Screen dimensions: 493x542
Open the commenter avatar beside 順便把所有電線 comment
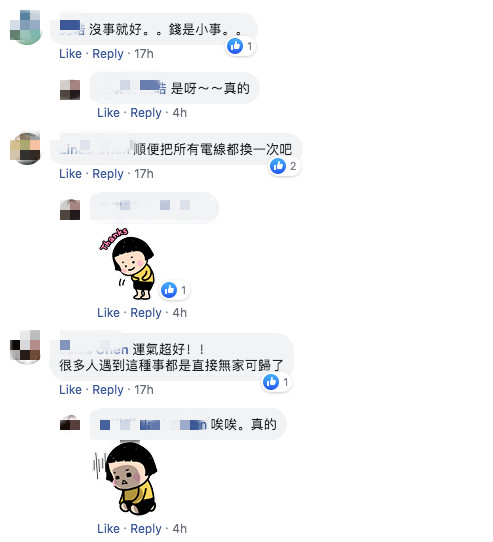[25, 148]
